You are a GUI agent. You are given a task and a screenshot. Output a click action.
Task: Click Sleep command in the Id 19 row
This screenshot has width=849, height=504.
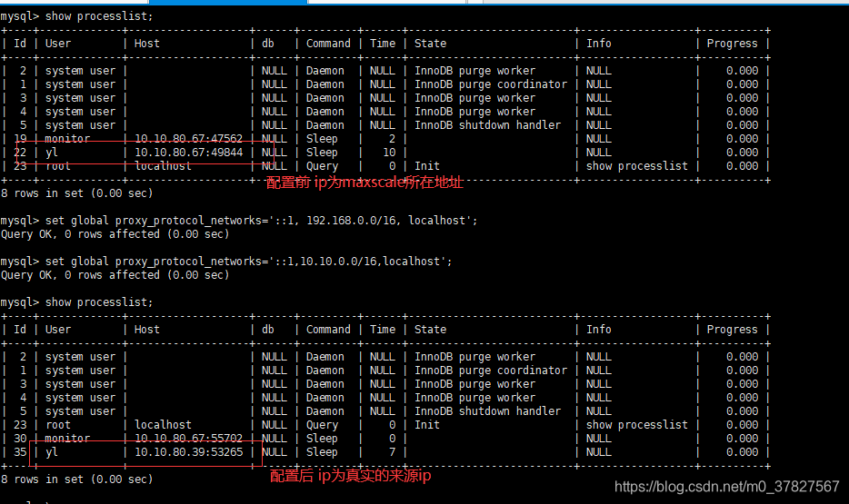pos(322,139)
